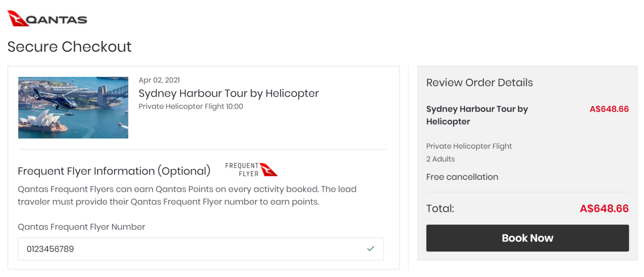Click the Secure Checkout heading
Viewport: 644px width, 277px height.
[x=69, y=47]
